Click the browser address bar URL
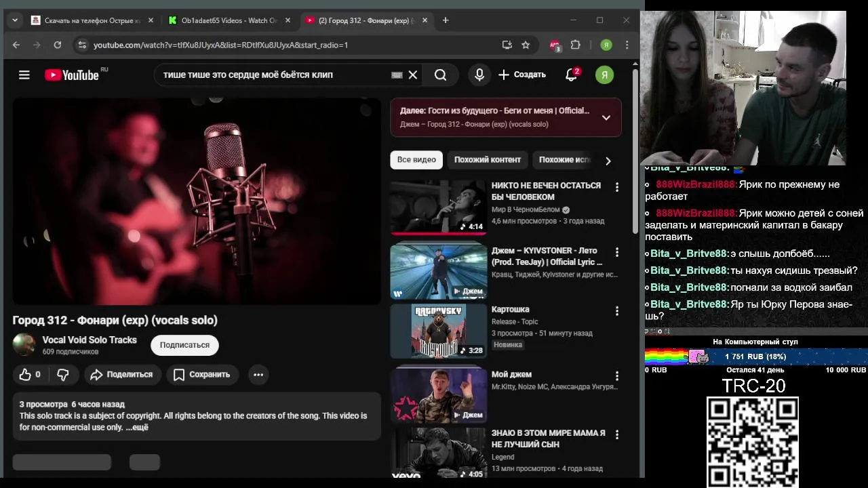The width and height of the screenshot is (868, 488). [x=220, y=45]
